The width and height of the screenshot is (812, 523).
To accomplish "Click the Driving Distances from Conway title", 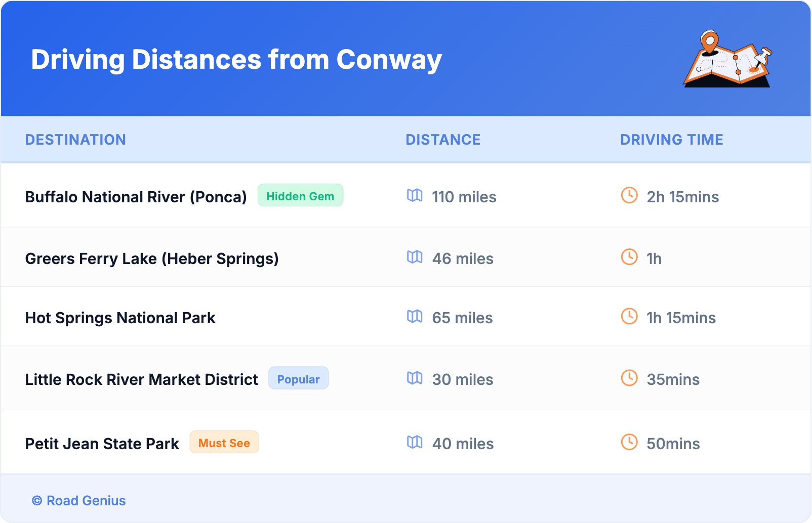I will (x=236, y=60).
